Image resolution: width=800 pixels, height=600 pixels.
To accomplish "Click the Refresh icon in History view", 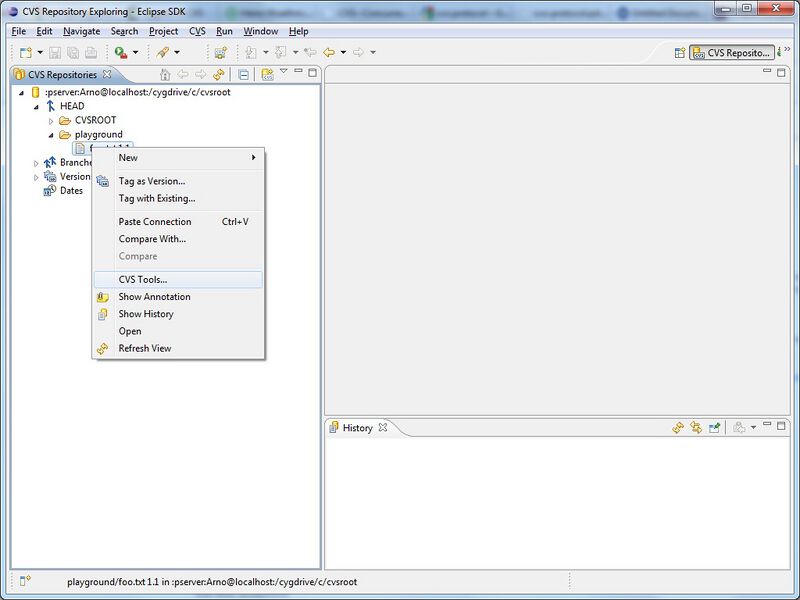I will pyautogui.click(x=678, y=428).
